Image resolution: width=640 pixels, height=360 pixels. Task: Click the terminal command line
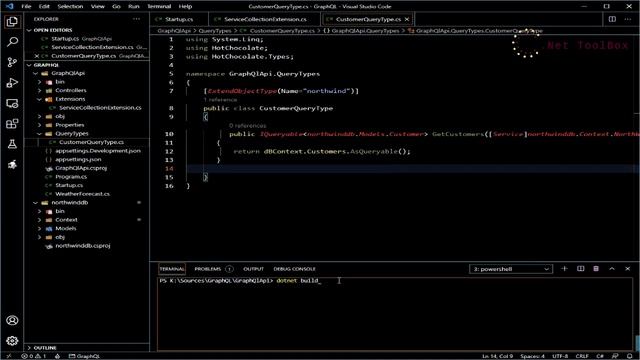pos(240,281)
